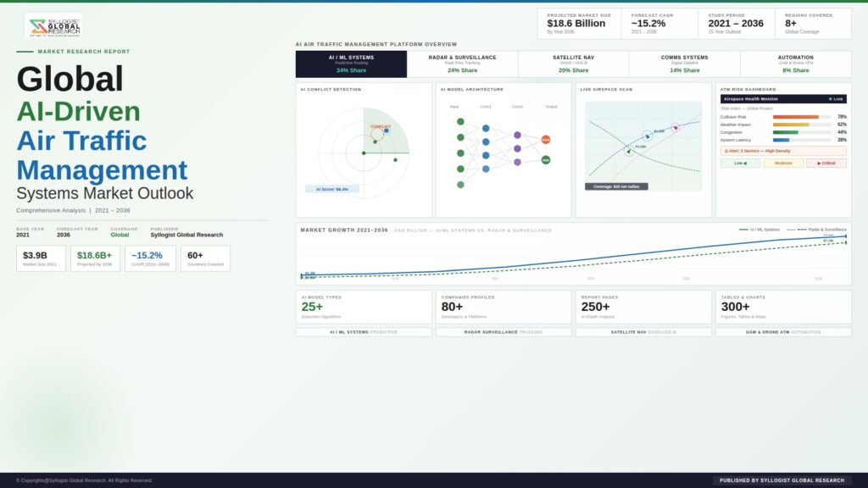
Task: Click the AI Model Architecture panel title
Action: (x=472, y=89)
